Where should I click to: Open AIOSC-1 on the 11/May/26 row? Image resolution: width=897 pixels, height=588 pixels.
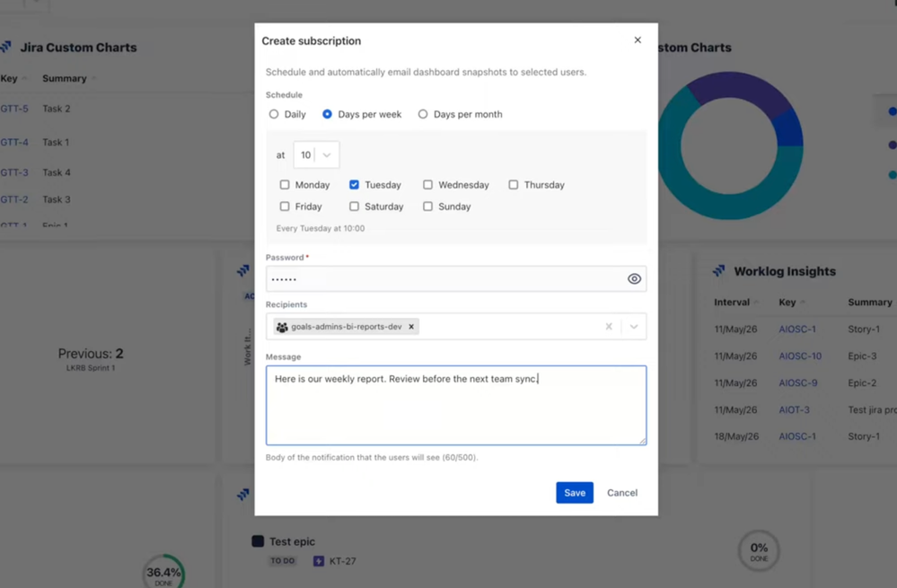tap(797, 329)
